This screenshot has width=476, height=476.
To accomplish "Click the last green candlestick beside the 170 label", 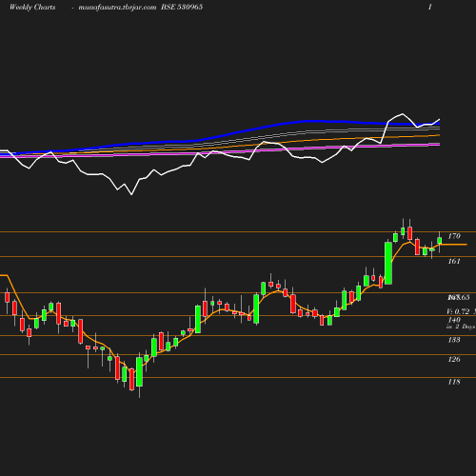I will 440,240.
